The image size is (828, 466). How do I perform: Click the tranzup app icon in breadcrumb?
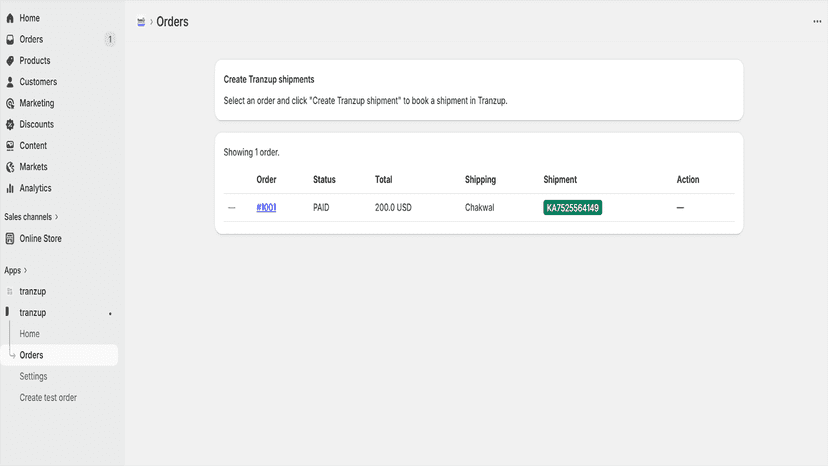(x=141, y=22)
